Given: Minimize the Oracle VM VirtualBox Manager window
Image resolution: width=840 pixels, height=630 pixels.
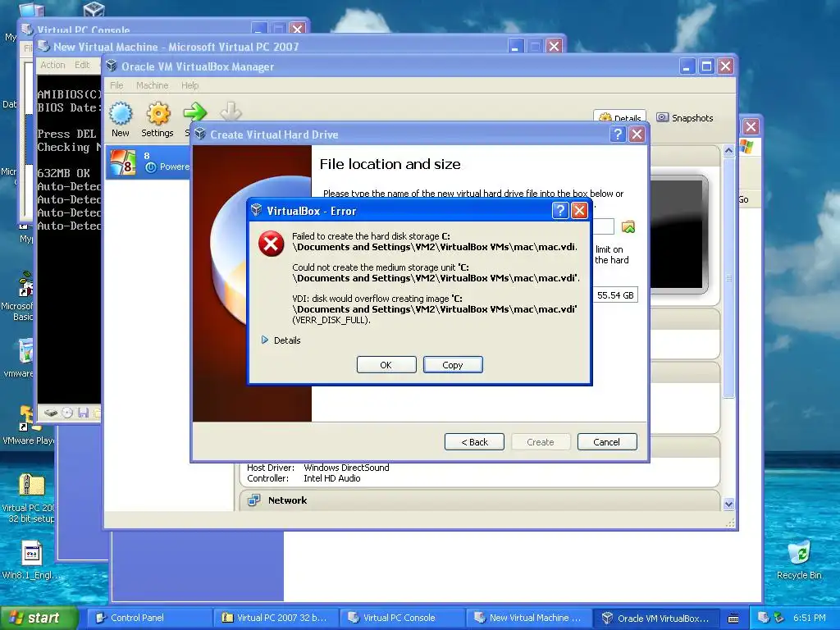Looking at the screenshot, I should point(687,66).
